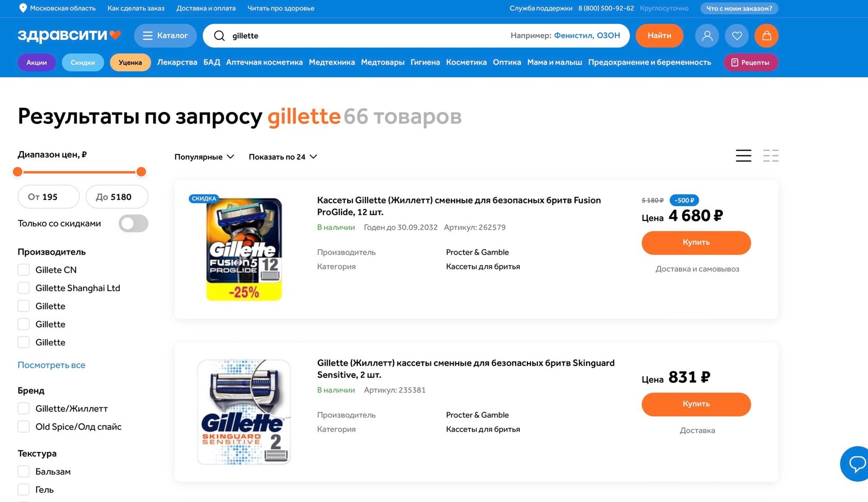
Task: Expand the 'Показать по 24' dropdown
Action: tap(283, 157)
